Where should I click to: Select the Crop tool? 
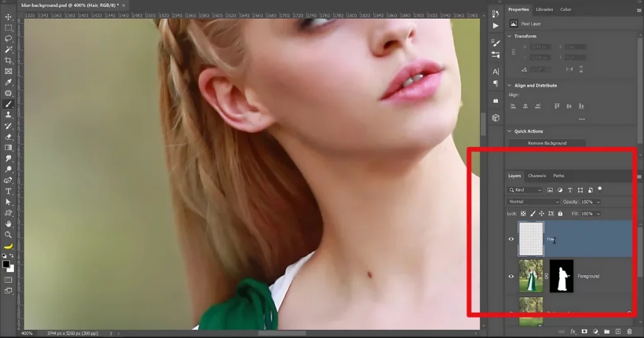(x=8, y=60)
